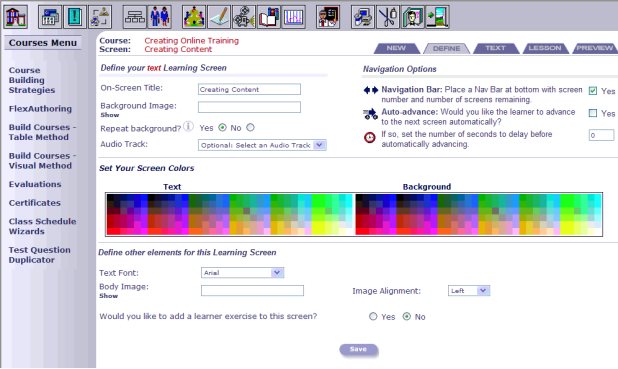The height and width of the screenshot is (369, 618).
Task: Click the people with frame corners icon
Action: coord(100,17)
